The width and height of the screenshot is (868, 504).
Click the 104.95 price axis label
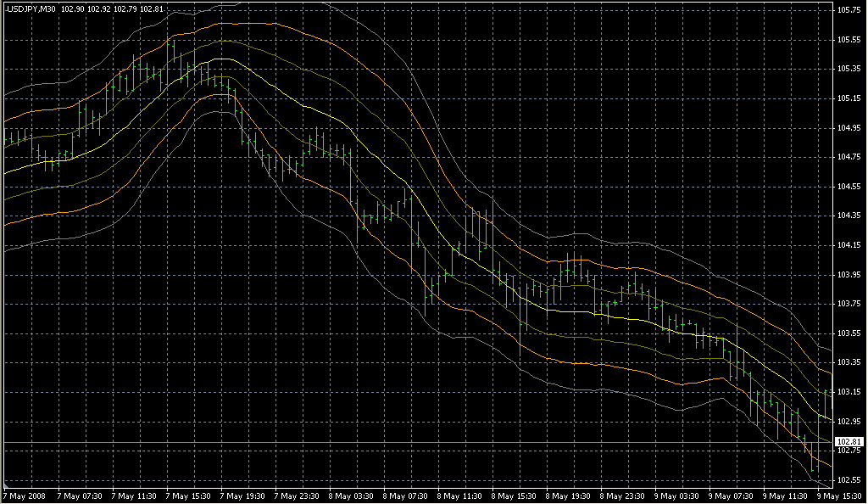(x=849, y=128)
